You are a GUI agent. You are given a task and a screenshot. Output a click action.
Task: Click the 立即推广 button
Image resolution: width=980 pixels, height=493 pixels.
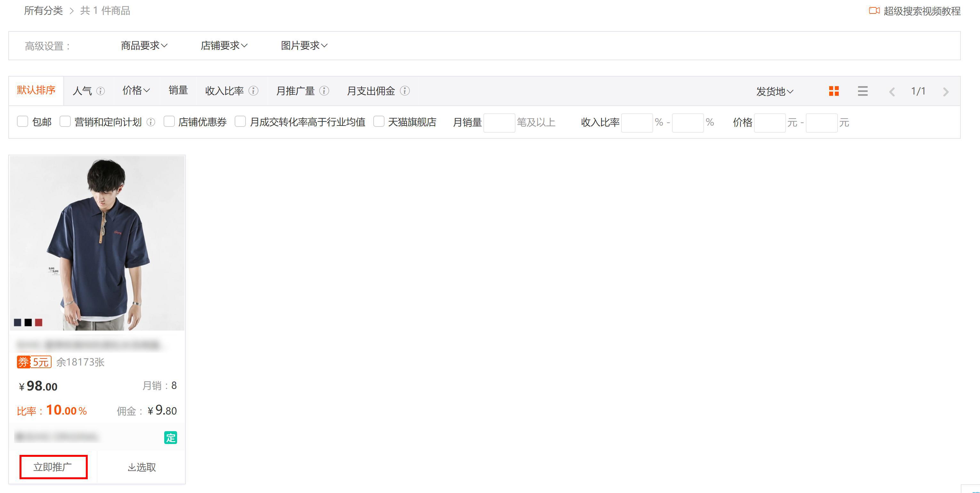click(53, 467)
